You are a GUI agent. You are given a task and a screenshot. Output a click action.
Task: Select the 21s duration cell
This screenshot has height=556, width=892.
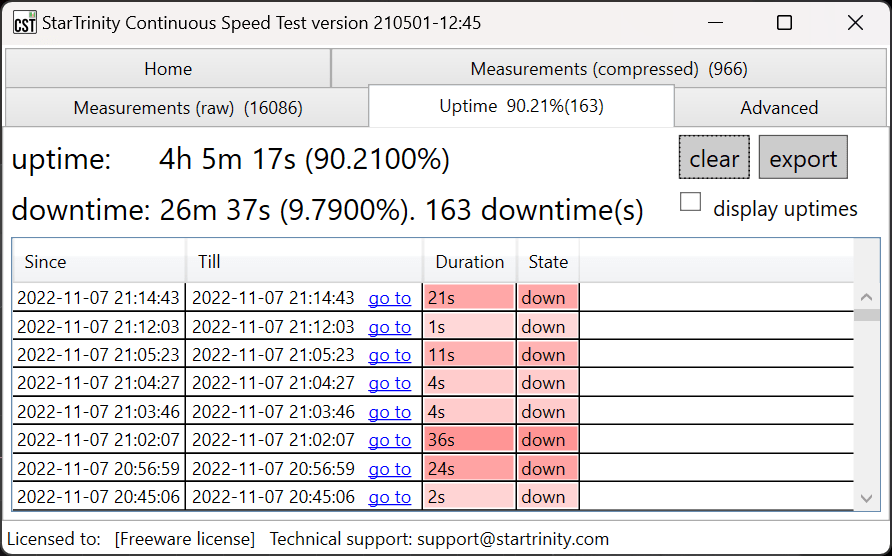(x=469, y=298)
